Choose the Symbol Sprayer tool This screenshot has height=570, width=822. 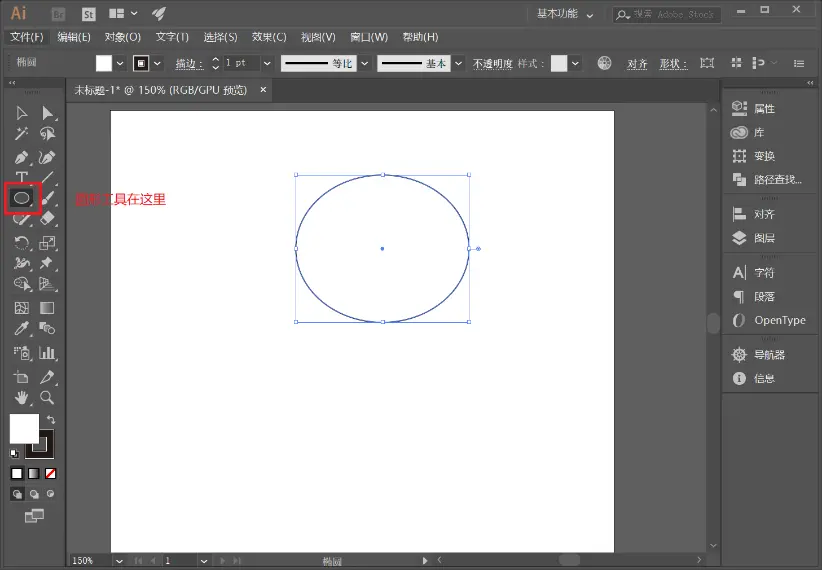point(21,353)
